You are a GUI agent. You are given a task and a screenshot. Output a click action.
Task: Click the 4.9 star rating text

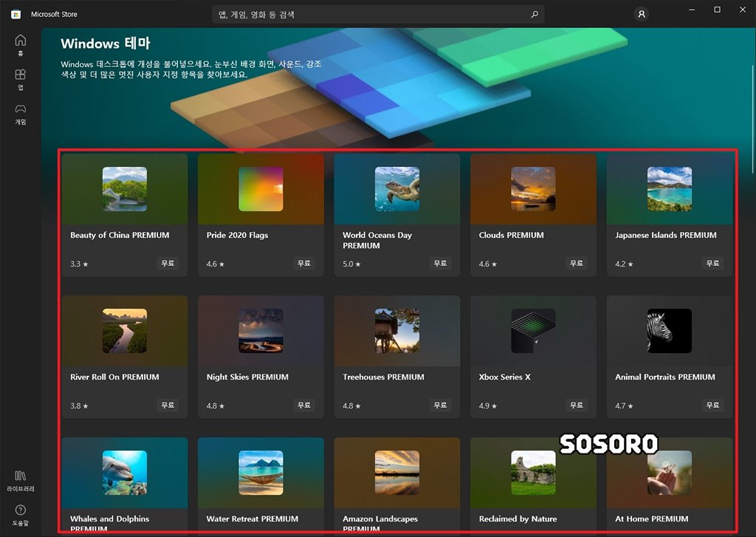[x=488, y=406]
